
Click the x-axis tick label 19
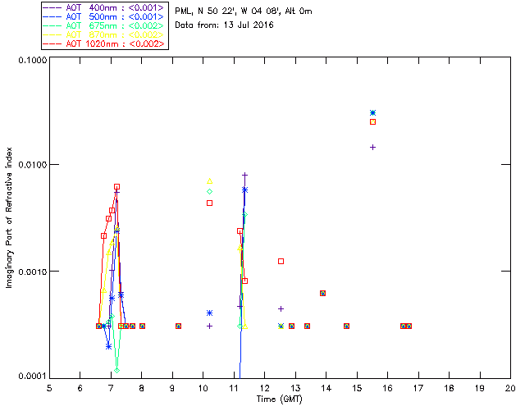pyautogui.click(x=480, y=388)
